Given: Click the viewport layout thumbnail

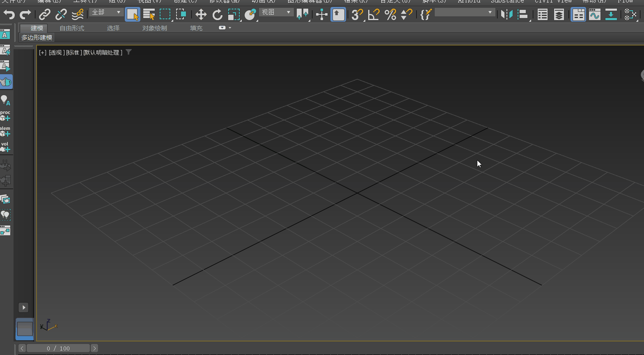Looking at the screenshot, I should coord(25,329).
